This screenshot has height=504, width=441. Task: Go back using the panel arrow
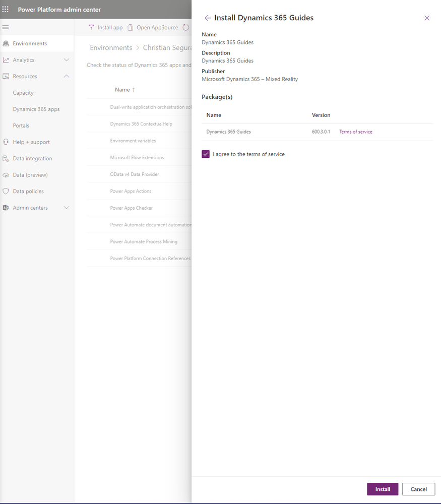point(208,18)
